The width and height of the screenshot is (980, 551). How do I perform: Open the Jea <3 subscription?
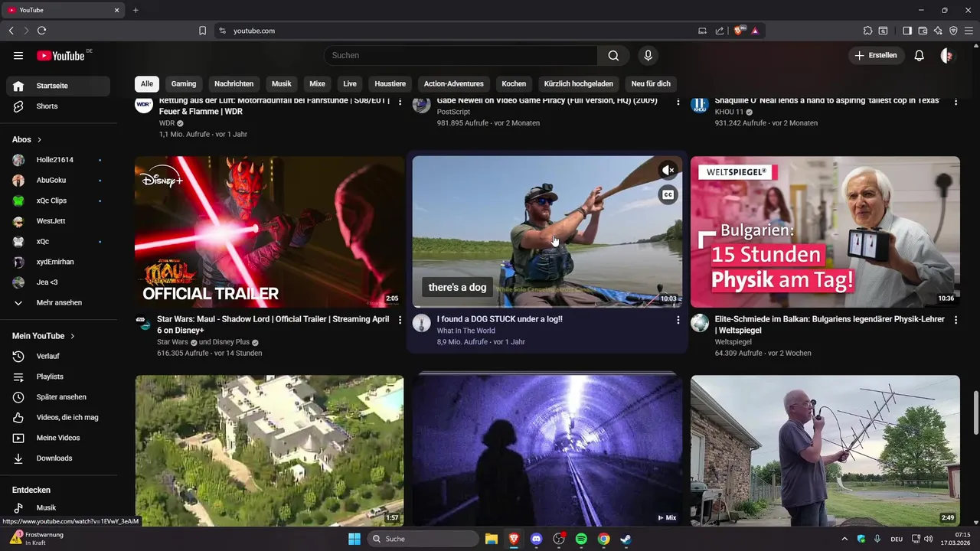click(x=58, y=282)
